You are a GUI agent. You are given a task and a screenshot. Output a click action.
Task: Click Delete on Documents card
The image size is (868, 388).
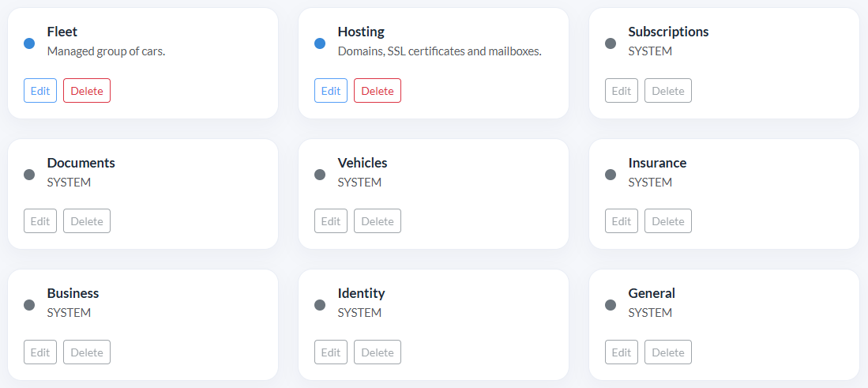point(87,221)
